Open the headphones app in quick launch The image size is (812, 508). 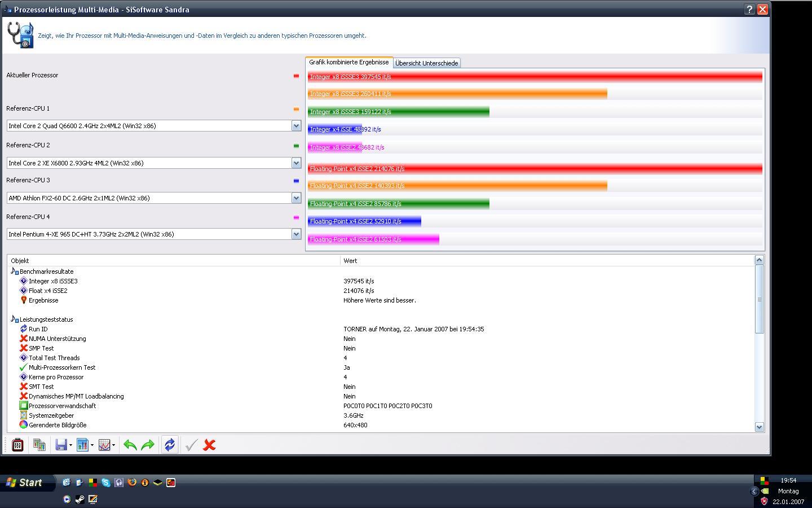click(119, 483)
